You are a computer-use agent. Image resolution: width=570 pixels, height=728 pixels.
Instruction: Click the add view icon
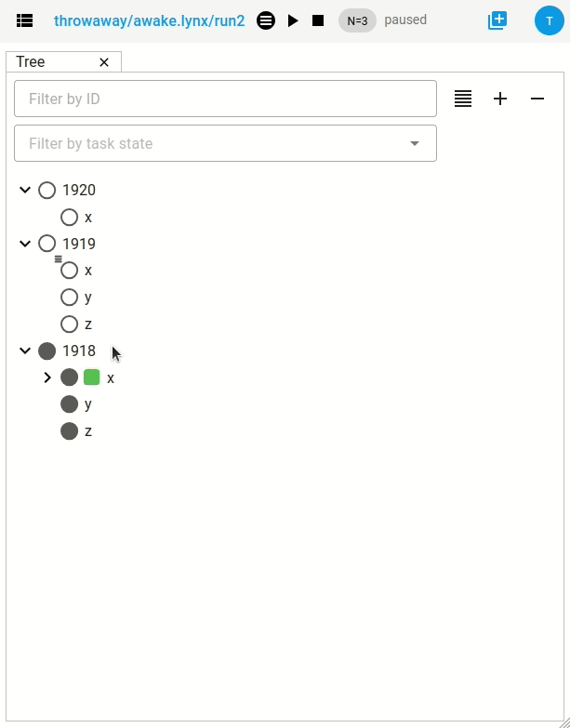tap(497, 20)
